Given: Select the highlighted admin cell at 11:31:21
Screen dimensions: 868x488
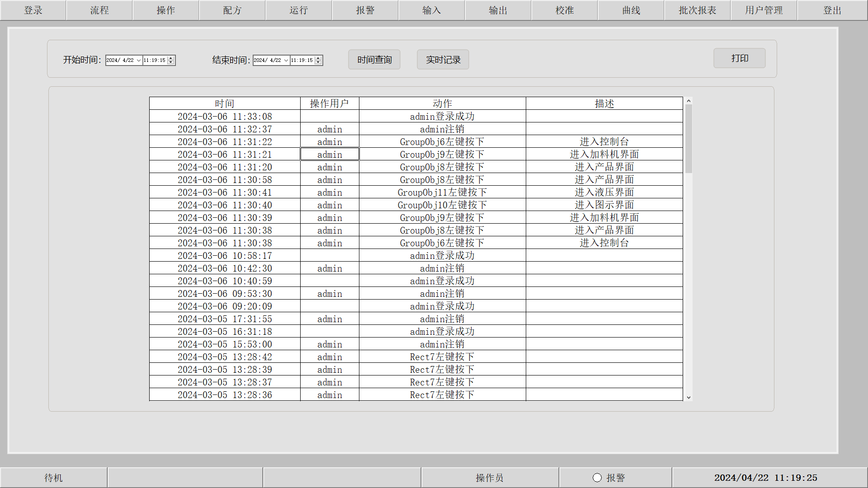Looking at the screenshot, I should tap(330, 155).
